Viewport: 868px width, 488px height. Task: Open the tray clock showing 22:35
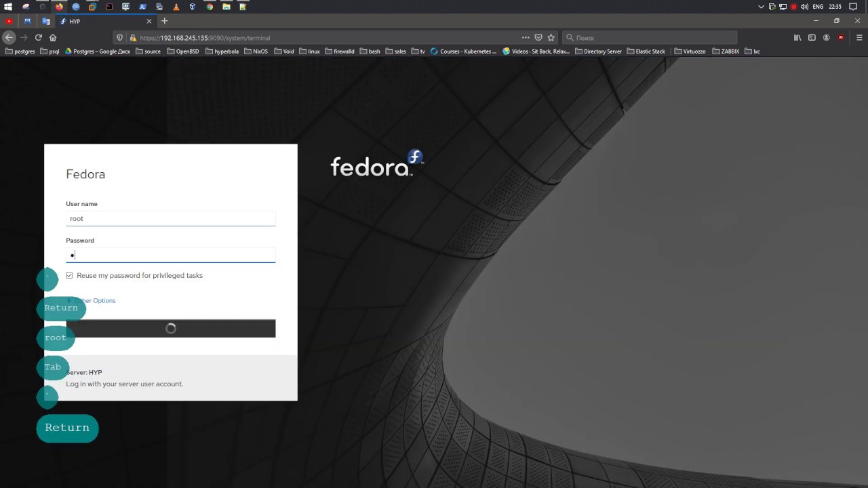point(835,7)
